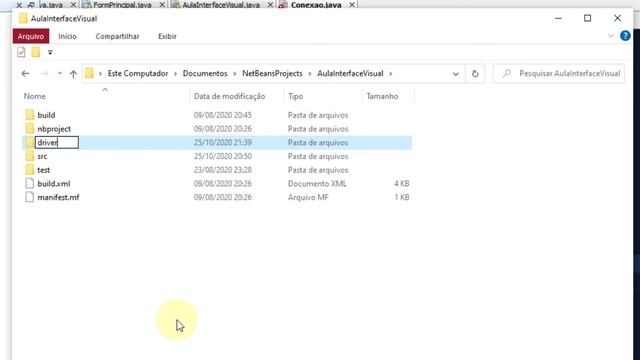Expand the chevron after Documentos in path
The image size is (640, 360).
[235, 74]
